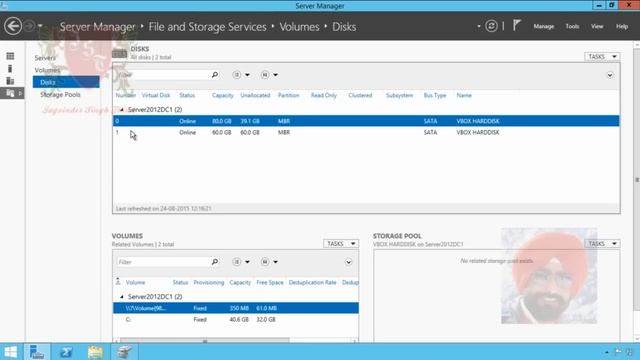640x360 pixels.
Task: Select Disks in the side navigation
Action: [66, 82]
